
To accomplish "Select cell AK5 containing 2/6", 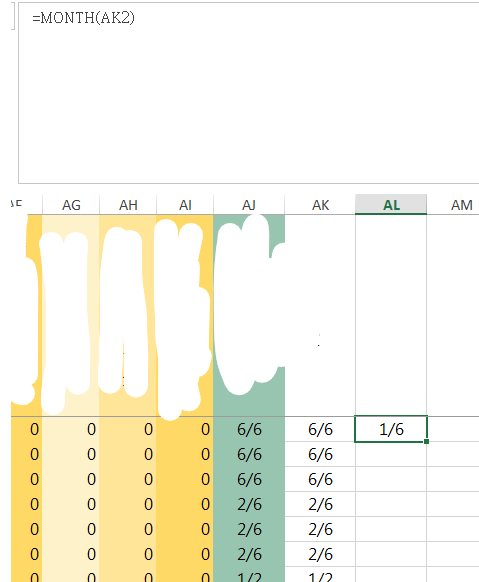I will 320,504.
